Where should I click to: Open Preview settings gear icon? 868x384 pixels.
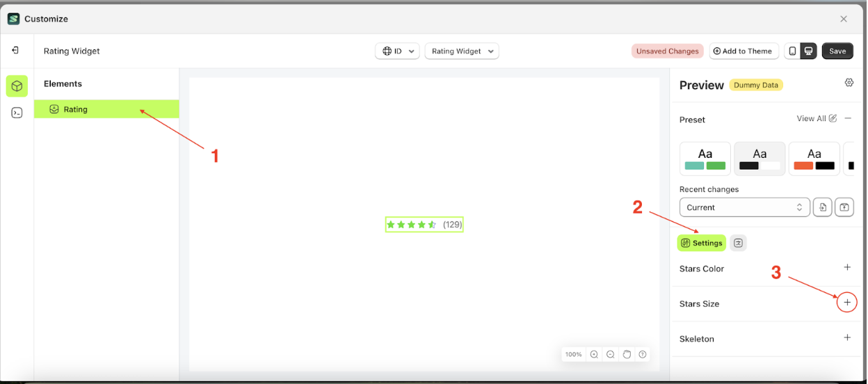click(849, 83)
